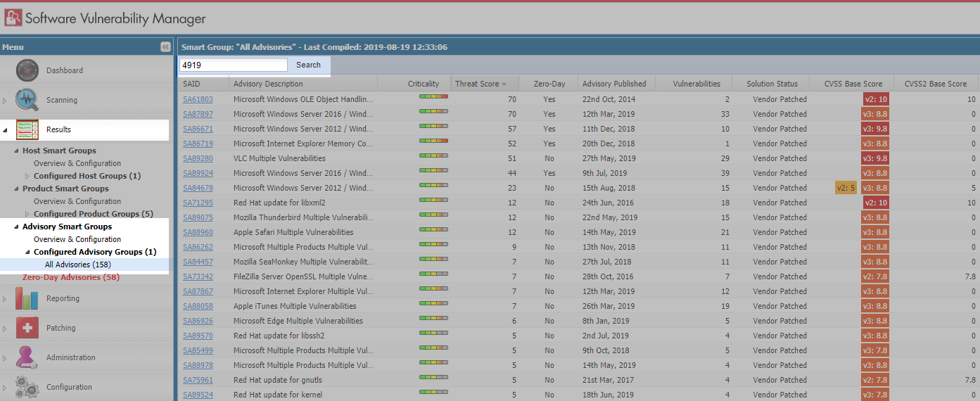Collapse the Host Smart Groups tree
Image resolution: width=980 pixels, height=401 pixels.
16,151
